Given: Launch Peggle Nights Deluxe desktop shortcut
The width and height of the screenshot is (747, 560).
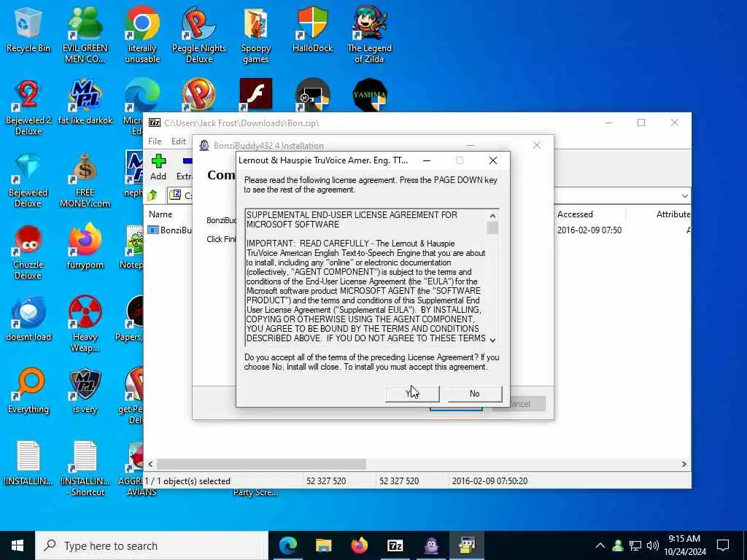Looking at the screenshot, I should click(x=198, y=34).
